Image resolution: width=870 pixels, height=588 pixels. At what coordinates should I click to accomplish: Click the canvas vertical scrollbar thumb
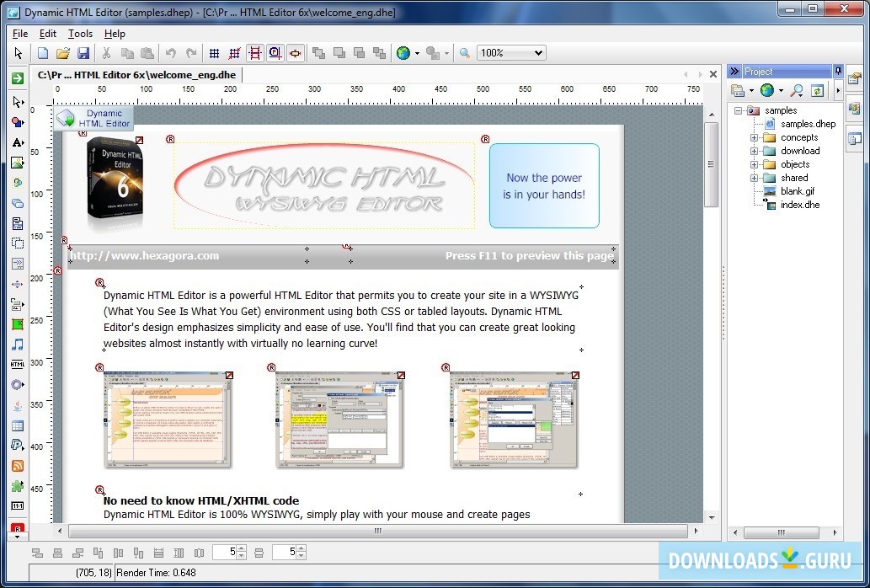click(712, 165)
